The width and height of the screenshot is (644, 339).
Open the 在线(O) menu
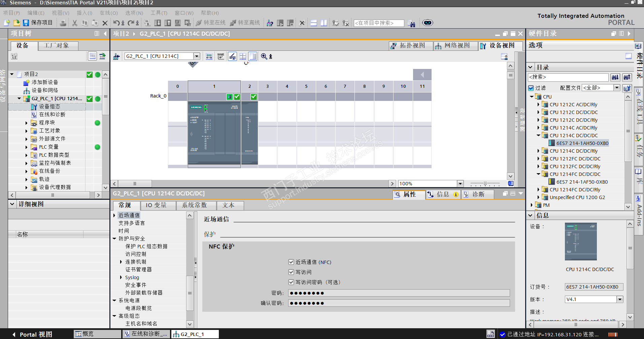pyautogui.click(x=109, y=13)
